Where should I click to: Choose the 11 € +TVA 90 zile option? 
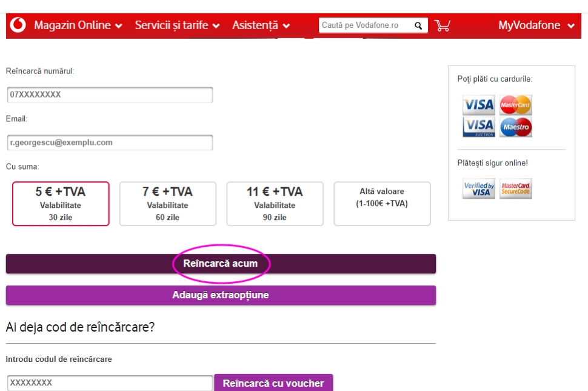(275, 204)
